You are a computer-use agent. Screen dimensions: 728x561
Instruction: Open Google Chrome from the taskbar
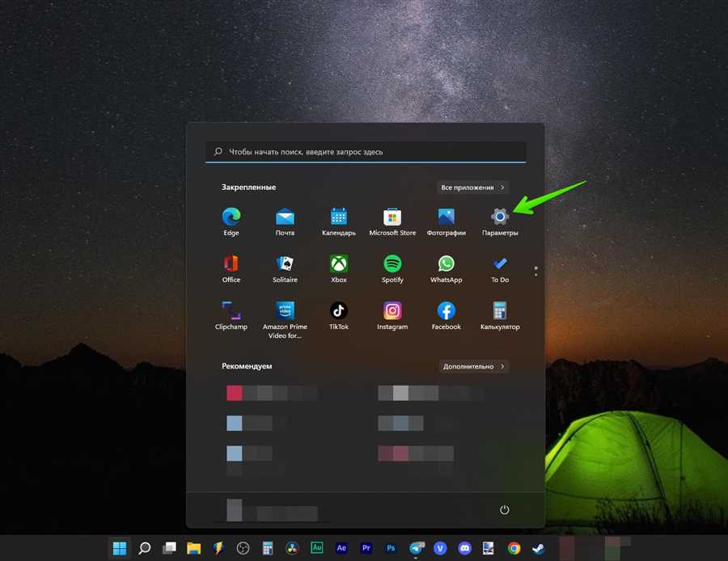pyautogui.click(x=514, y=548)
